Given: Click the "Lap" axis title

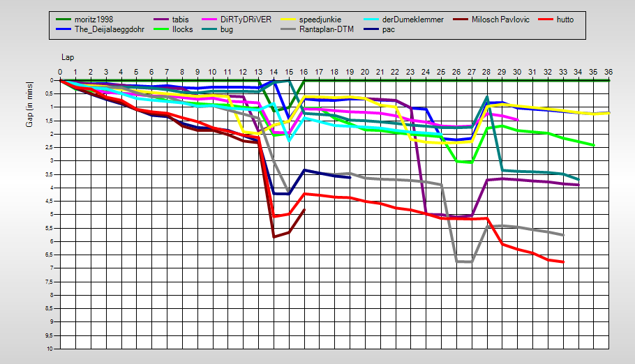Looking at the screenshot, I should [67, 57].
